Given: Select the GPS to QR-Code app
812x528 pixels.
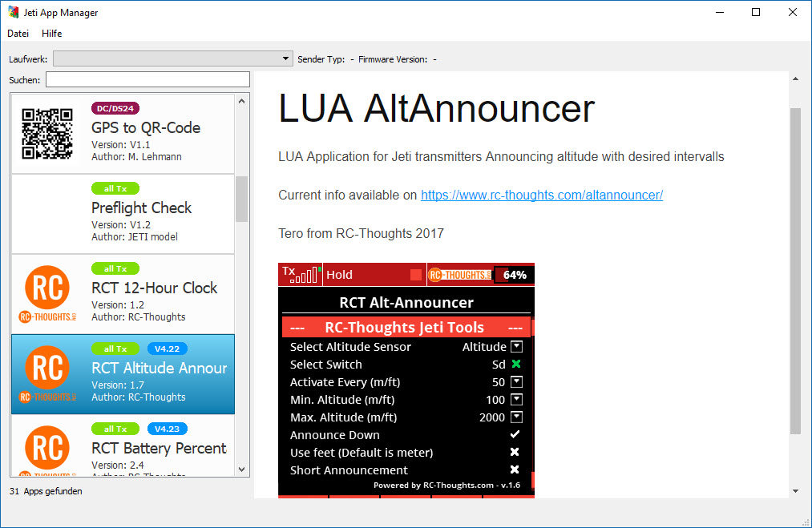Looking at the screenshot, I should click(x=123, y=134).
